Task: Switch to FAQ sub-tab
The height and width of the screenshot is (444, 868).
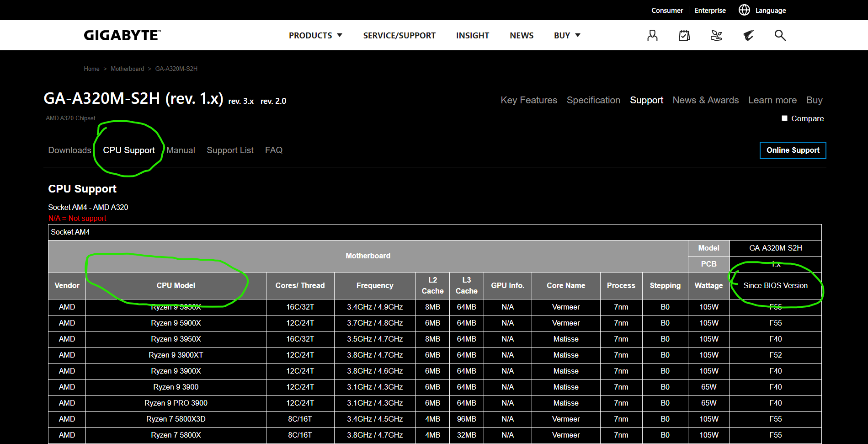Action: 274,150
